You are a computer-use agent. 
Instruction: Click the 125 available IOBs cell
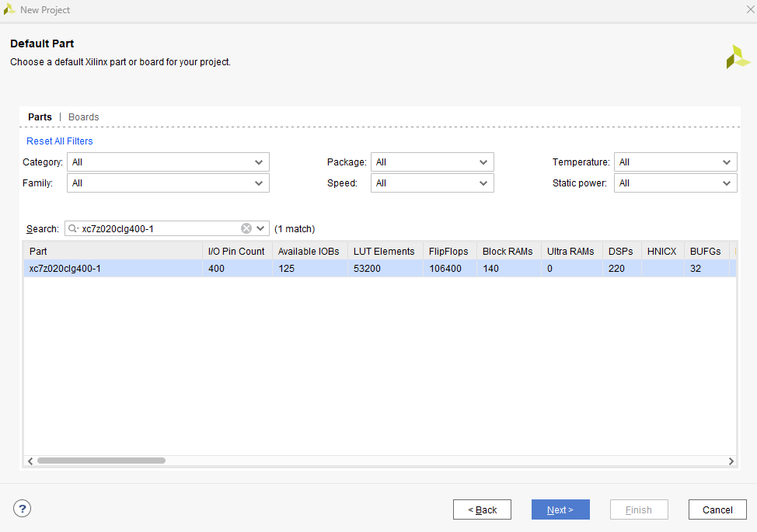(309, 269)
